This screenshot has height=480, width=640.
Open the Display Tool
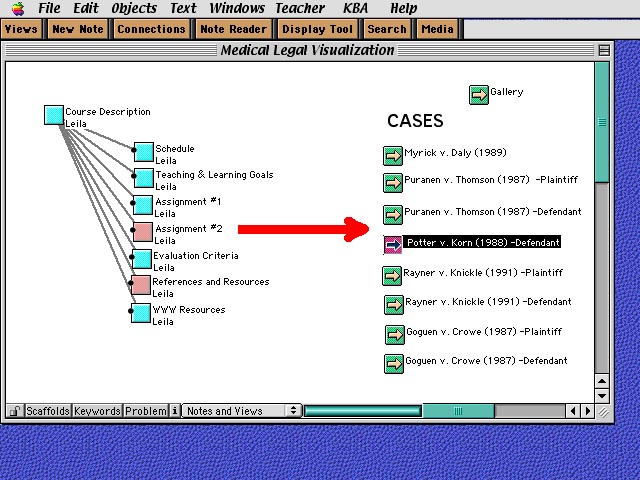[317, 29]
